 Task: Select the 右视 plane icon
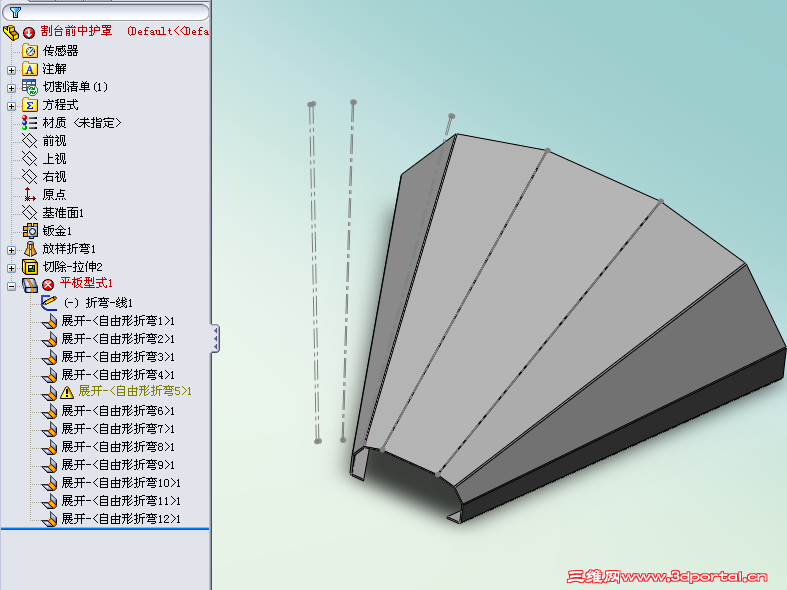tap(30, 177)
